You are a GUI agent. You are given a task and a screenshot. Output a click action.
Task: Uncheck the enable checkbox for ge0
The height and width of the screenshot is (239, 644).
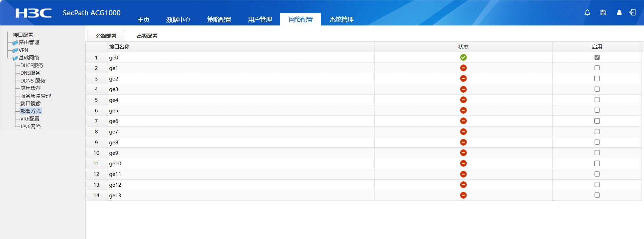click(x=597, y=57)
